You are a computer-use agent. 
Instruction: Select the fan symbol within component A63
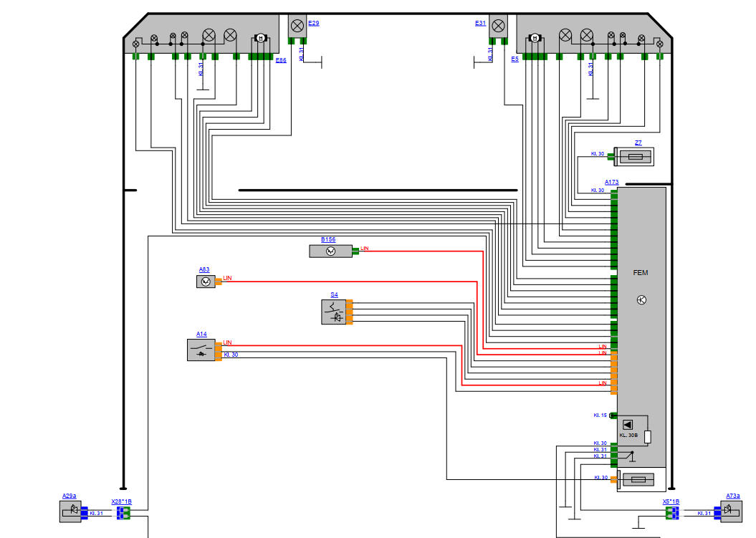click(x=206, y=282)
